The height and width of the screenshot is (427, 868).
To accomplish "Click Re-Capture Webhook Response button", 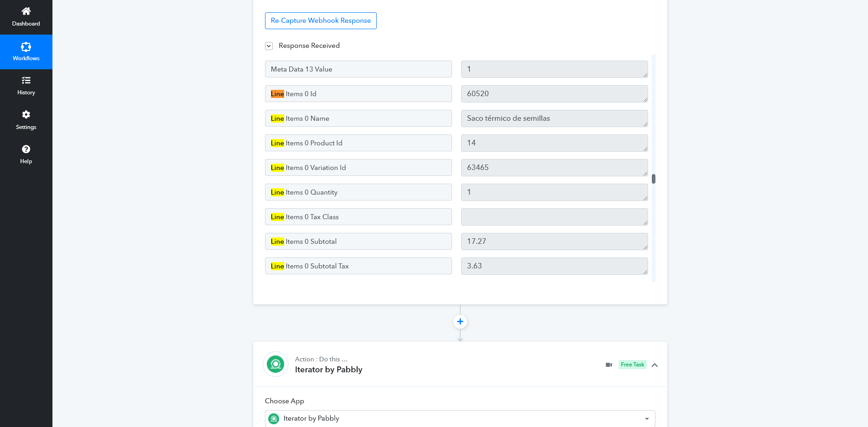I will point(321,21).
